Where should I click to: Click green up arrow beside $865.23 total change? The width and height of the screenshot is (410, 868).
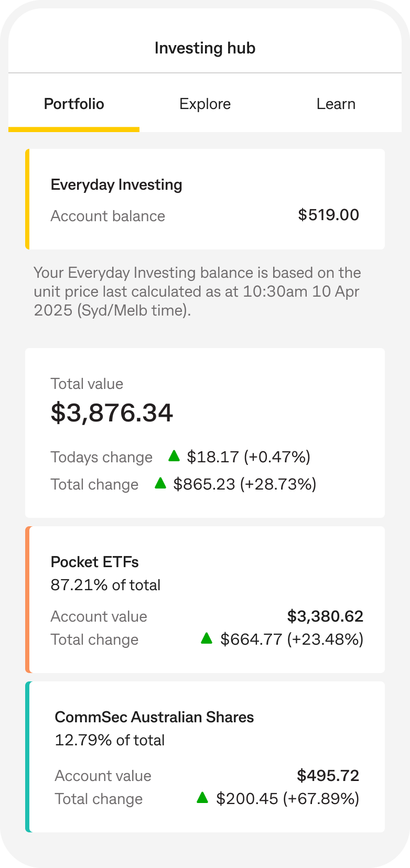pyautogui.click(x=160, y=483)
